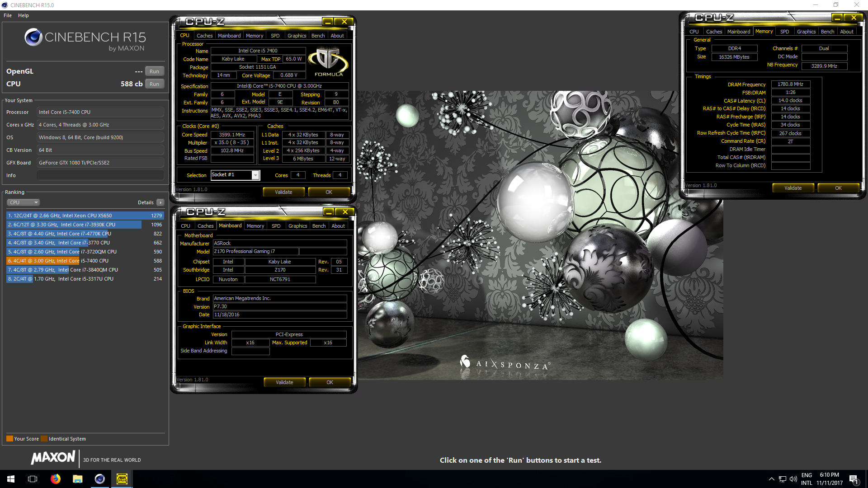
Task: Click OK in the Memory window
Action: pyautogui.click(x=838, y=188)
